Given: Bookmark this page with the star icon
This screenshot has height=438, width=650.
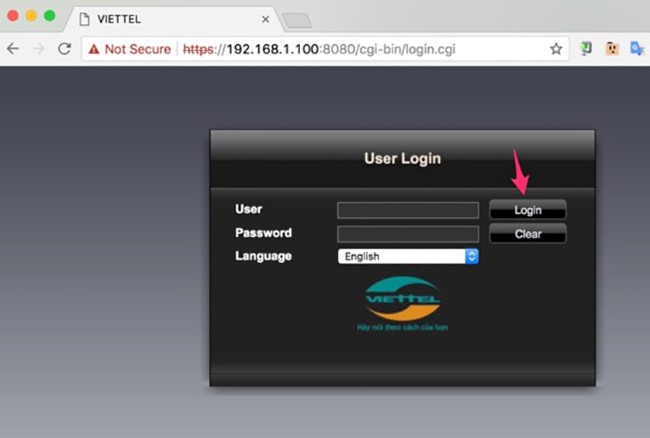Looking at the screenshot, I should tap(556, 48).
